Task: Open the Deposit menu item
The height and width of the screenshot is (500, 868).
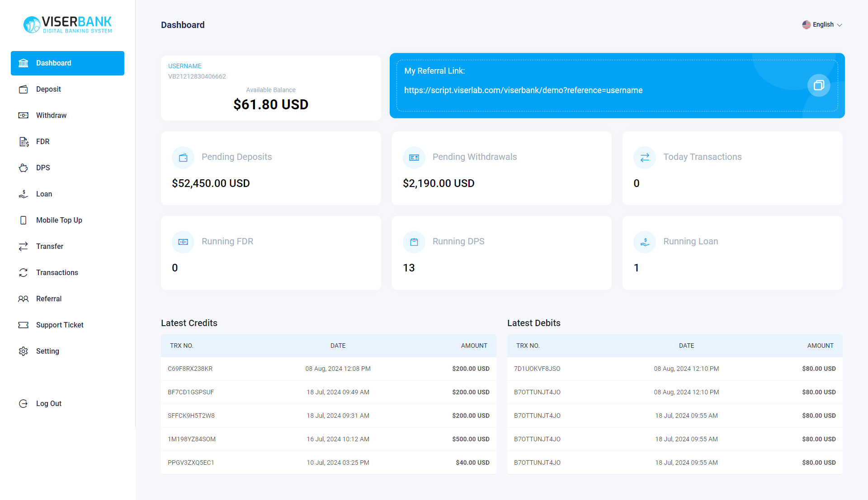Action: click(x=48, y=89)
